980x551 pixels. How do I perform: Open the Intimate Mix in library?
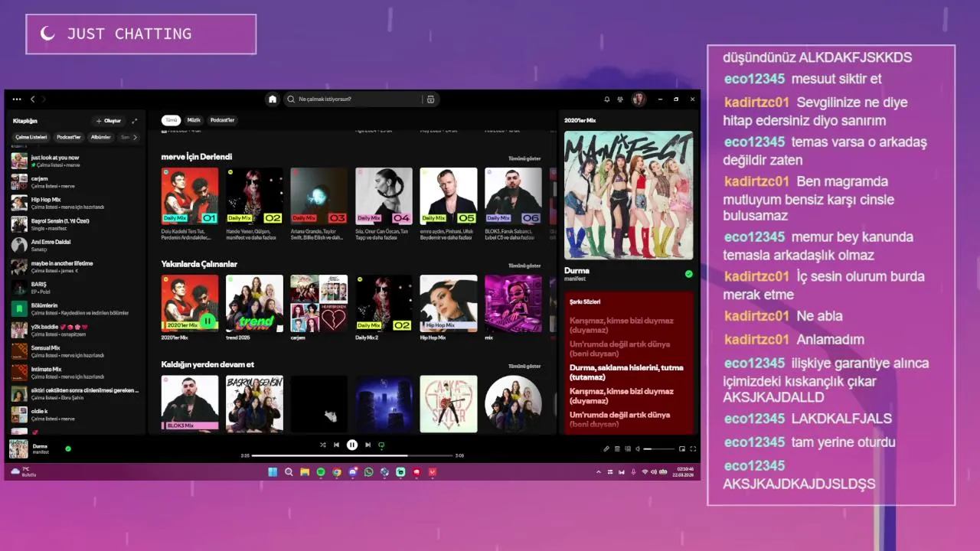coord(75,373)
